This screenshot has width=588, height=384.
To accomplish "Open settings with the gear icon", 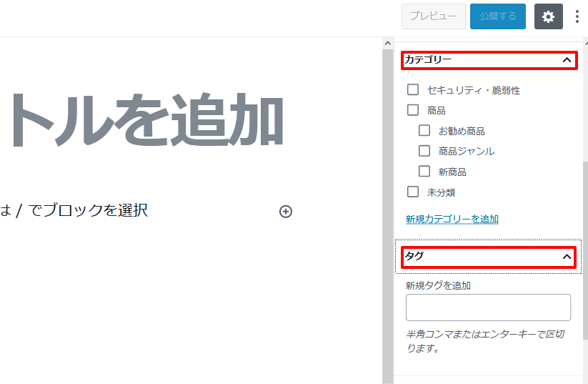I will (x=548, y=16).
